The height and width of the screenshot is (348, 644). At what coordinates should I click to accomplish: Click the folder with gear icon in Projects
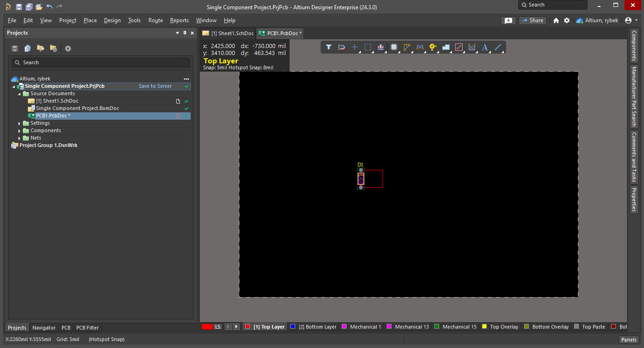pos(53,49)
